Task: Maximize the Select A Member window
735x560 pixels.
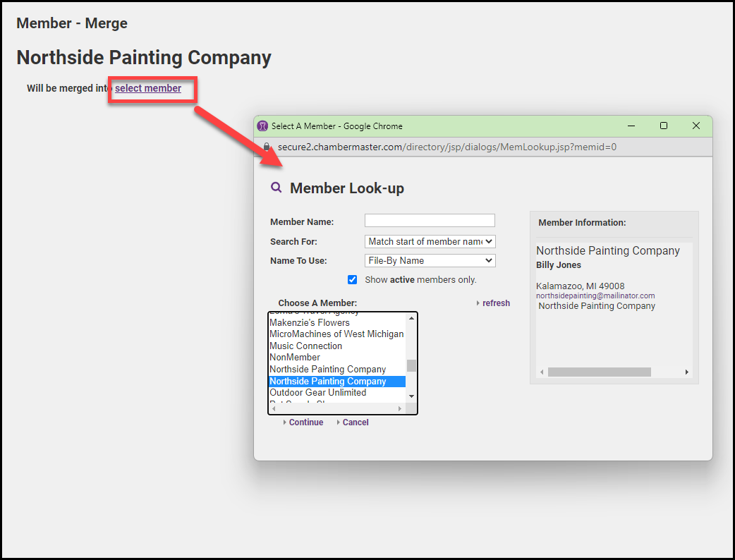Action: (664, 126)
